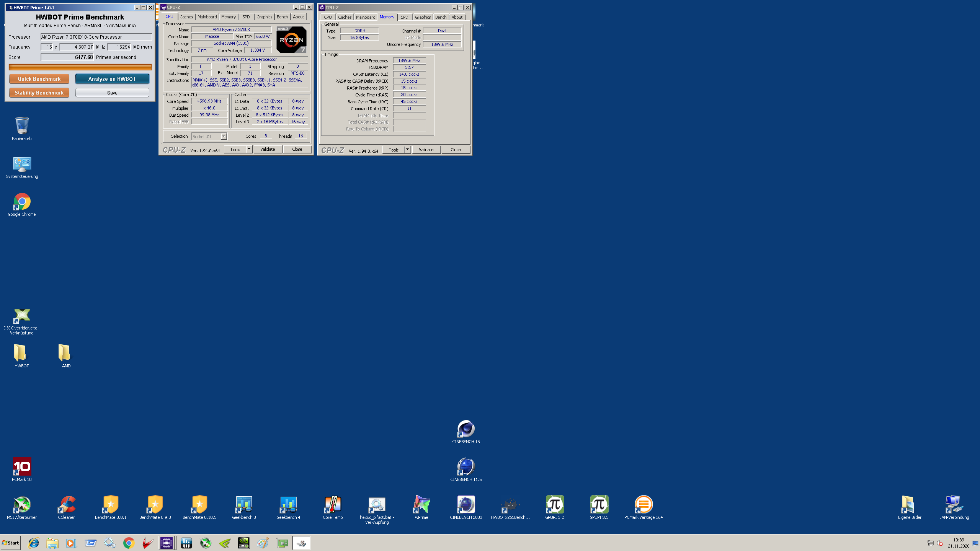Viewport: 980px width, 551px height.
Task: Click Save in HWBOT Prime
Action: point(112,93)
